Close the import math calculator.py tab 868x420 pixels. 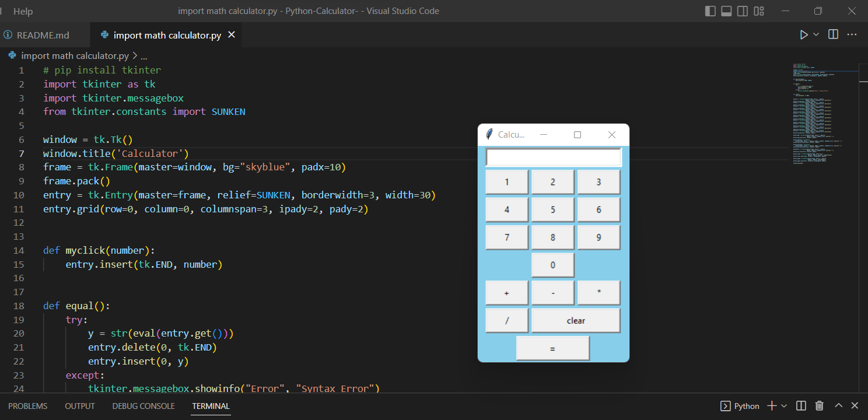pos(232,35)
